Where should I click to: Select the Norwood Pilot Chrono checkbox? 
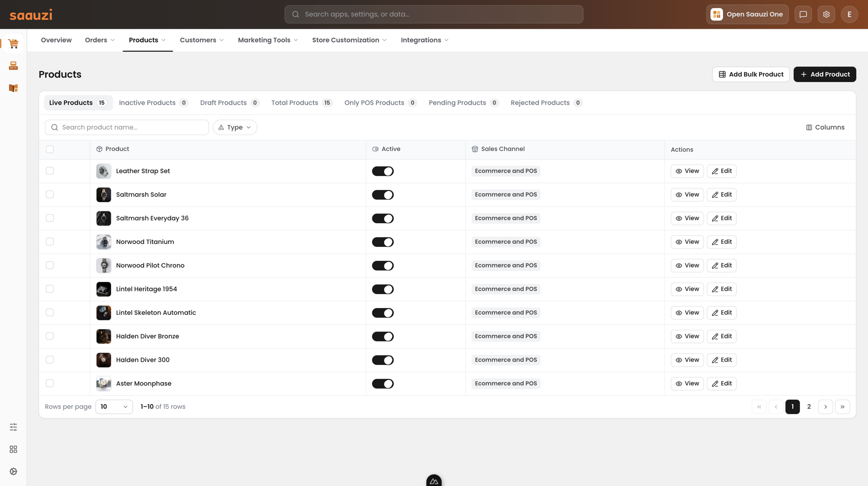point(50,266)
